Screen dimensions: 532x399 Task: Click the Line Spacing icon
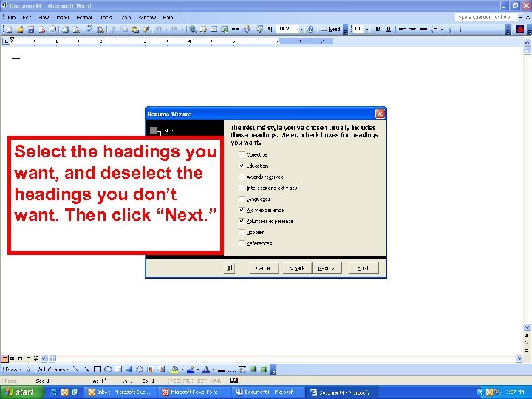435,29
